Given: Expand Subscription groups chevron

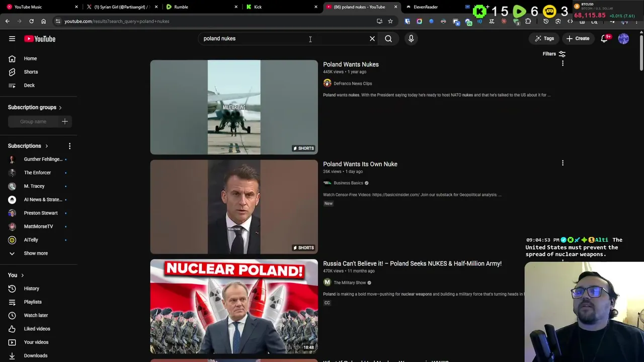Looking at the screenshot, I should (60, 108).
